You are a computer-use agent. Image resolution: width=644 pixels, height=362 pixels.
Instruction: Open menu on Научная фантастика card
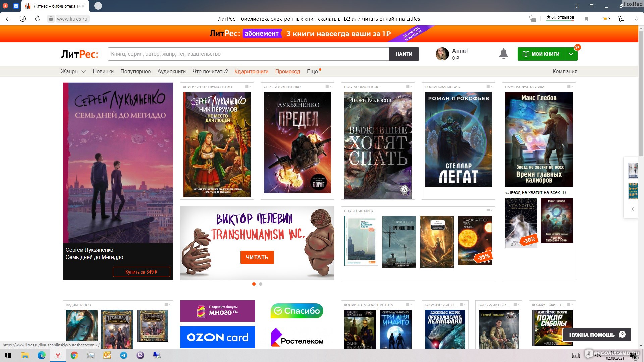tap(570, 87)
